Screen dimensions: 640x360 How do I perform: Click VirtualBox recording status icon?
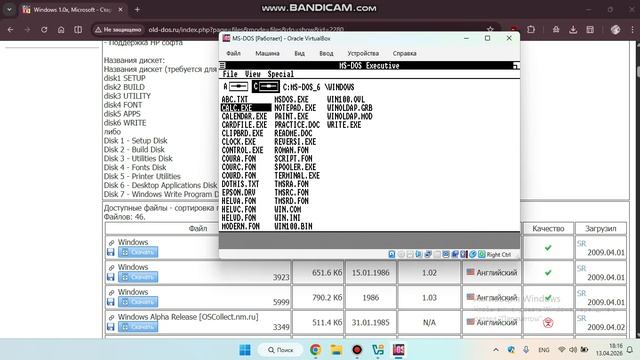(x=455, y=254)
